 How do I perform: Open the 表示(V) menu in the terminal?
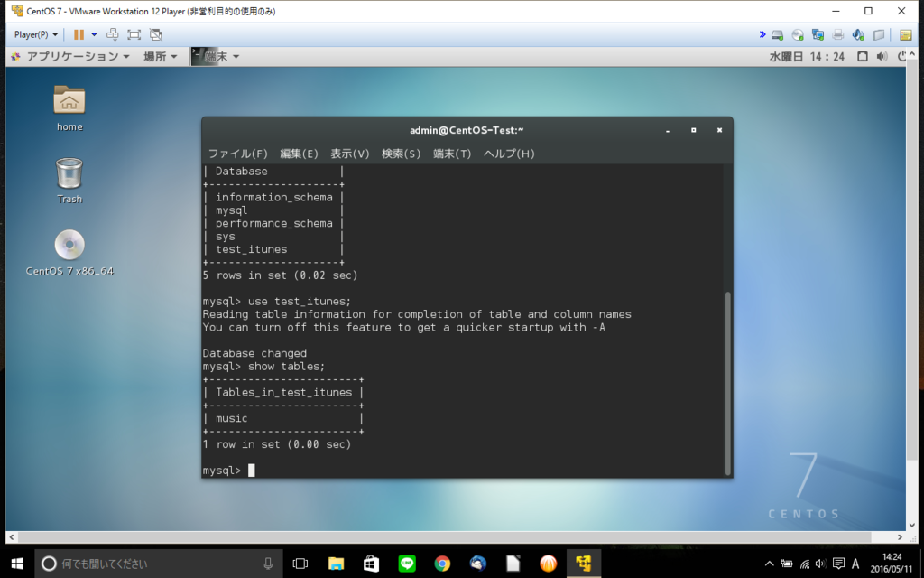349,154
